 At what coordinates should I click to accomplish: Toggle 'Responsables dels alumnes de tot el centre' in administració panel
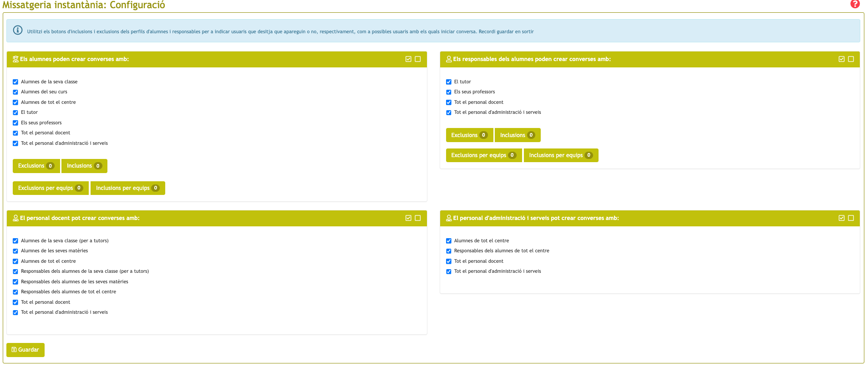(x=449, y=251)
